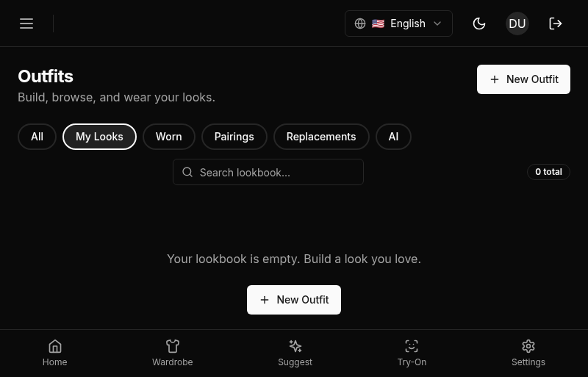Expand the English language dropdown
This screenshot has width=588, height=377.
[398, 24]
